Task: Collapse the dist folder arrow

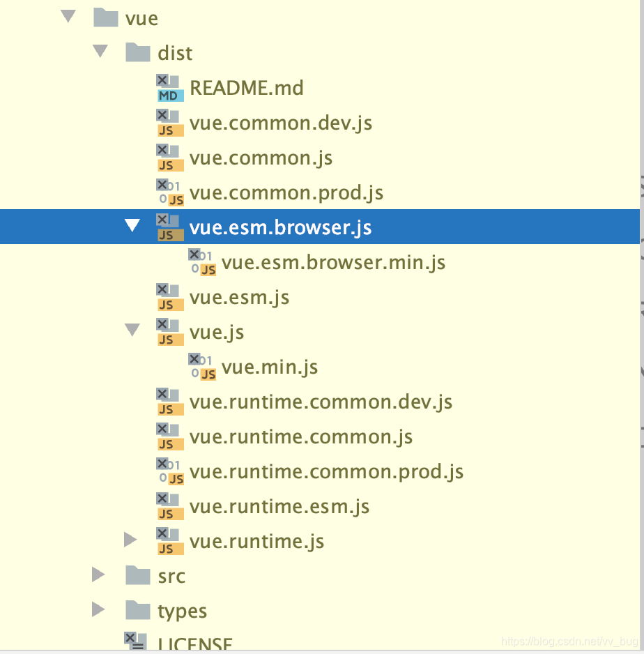Action: [x=100, y=51]
